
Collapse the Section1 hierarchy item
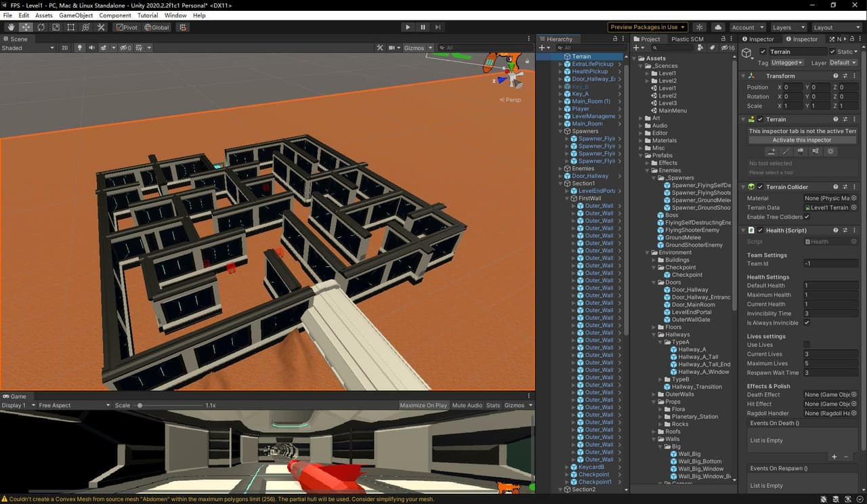(x=561, y=184)
